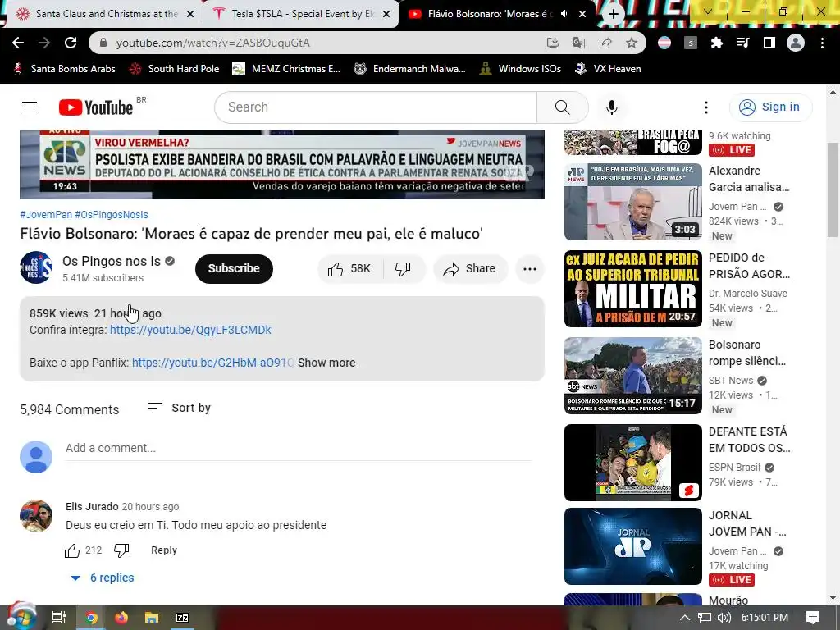
Task: Show hidden tray icons chevron
Action: click(x=685, y=618)
